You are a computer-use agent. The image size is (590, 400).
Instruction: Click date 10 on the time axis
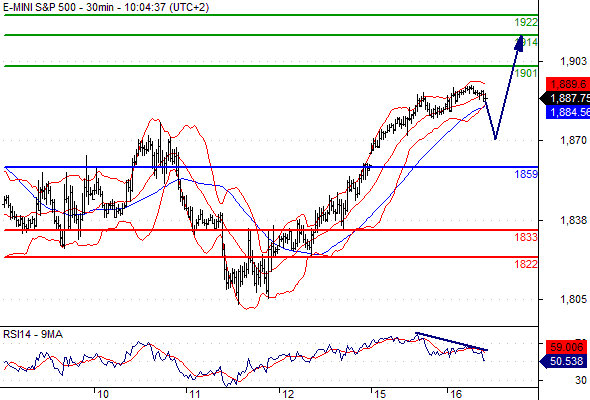(102, 394)
